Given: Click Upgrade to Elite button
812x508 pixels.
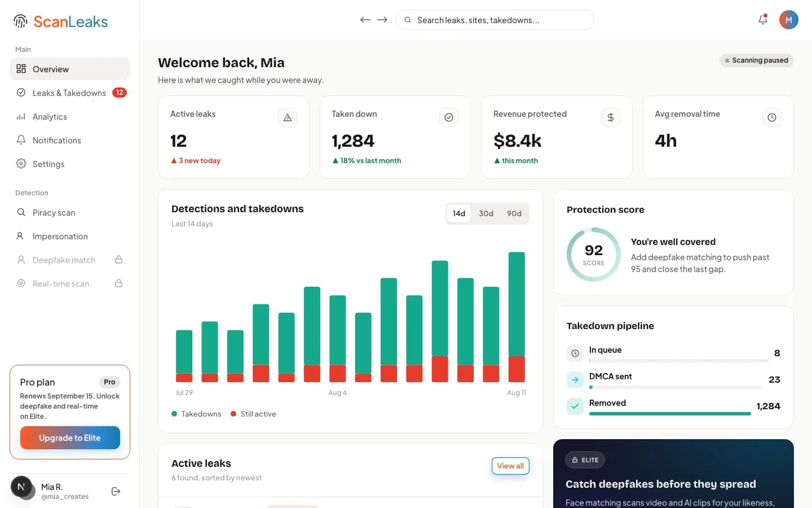Looking at the screenshot, I should pos(70,438).
